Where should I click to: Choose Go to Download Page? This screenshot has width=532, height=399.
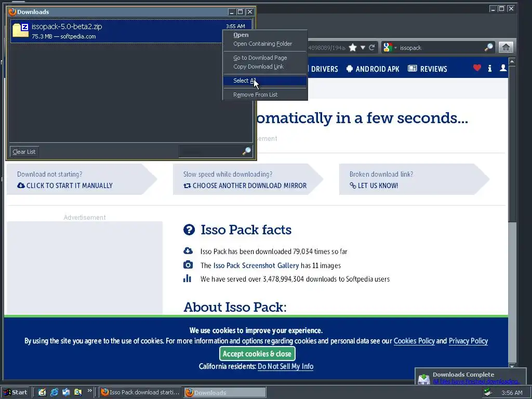(264, 58)
